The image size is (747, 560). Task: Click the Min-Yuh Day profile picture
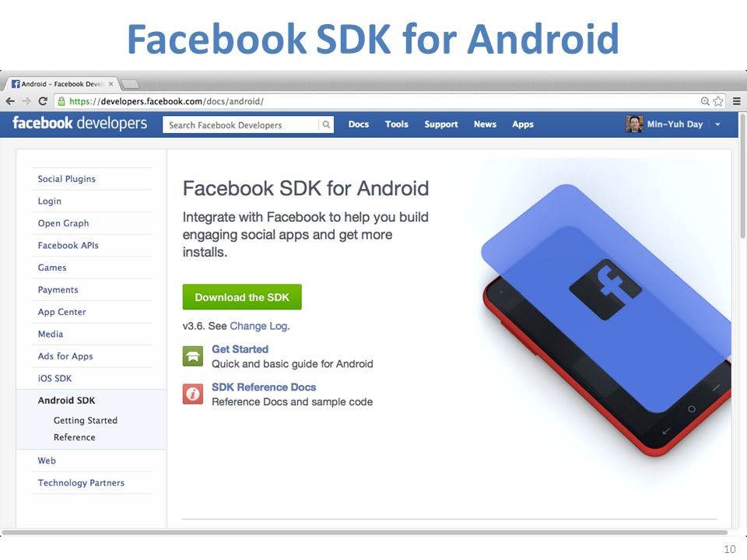(x=635, y=124)
